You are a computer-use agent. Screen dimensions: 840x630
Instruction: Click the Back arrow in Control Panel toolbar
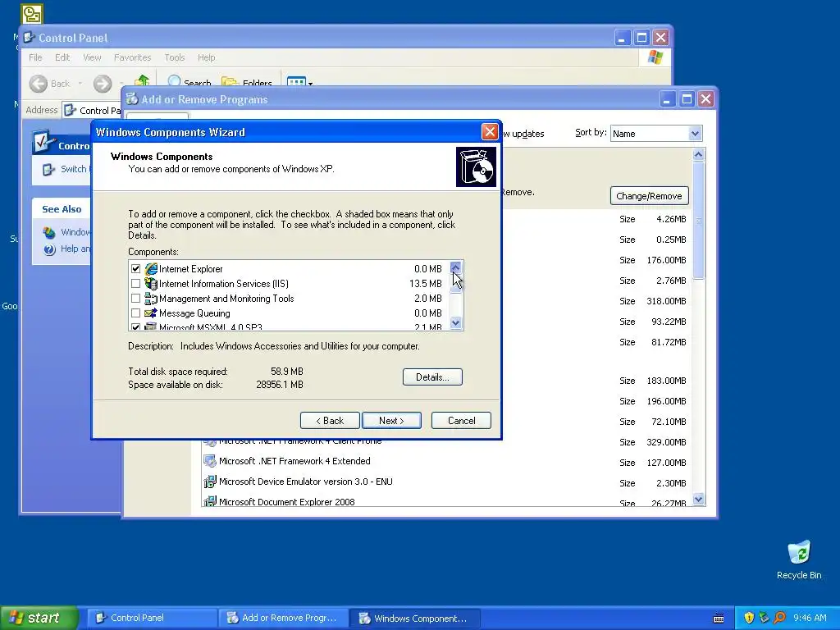tap(39, 84)
